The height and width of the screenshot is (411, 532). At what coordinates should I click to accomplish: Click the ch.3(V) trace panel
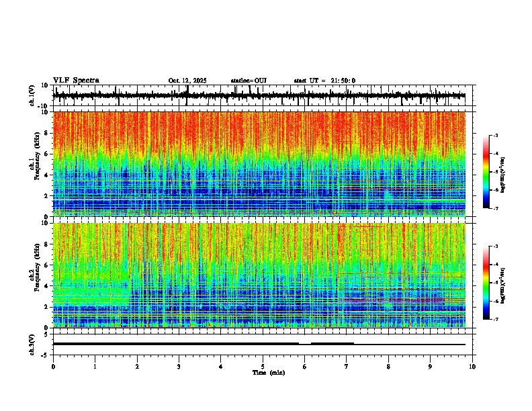(264, 345)
